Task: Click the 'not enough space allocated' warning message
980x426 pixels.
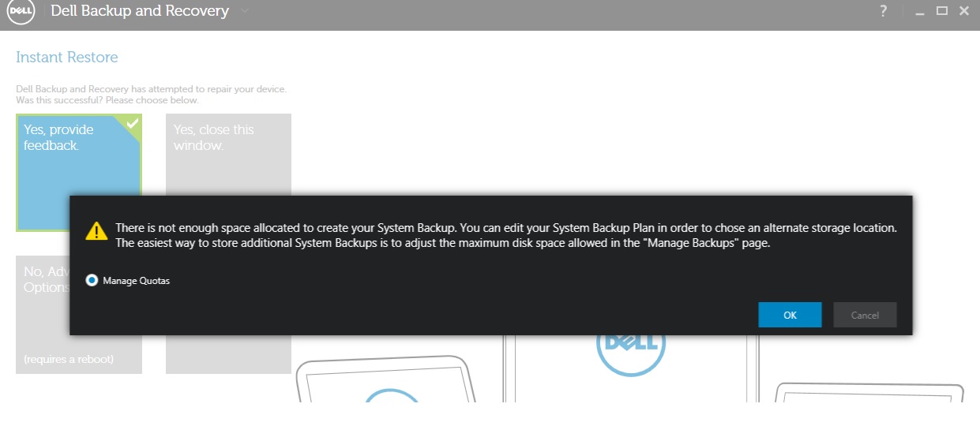Action: click(506, 235)
